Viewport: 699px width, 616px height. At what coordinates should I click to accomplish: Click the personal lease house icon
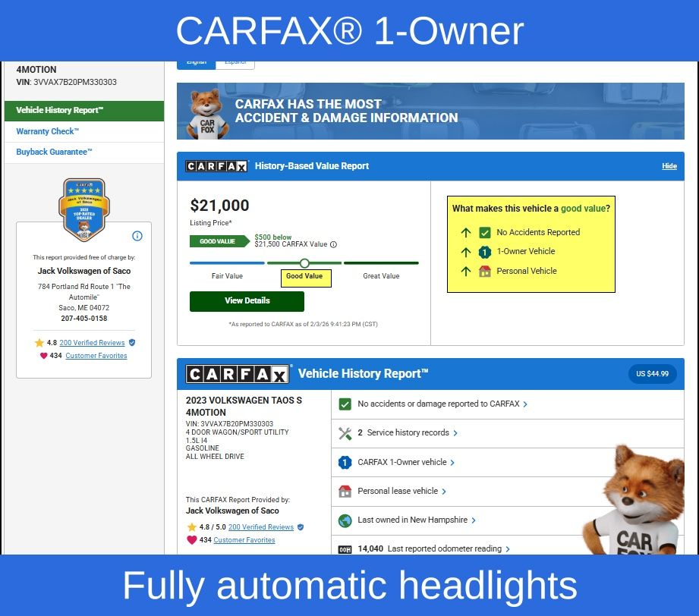345,491
